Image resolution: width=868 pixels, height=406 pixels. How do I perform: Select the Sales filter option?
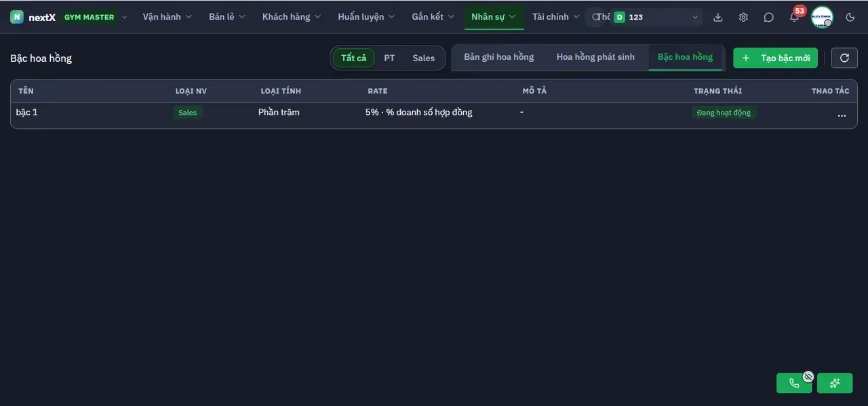424,58
